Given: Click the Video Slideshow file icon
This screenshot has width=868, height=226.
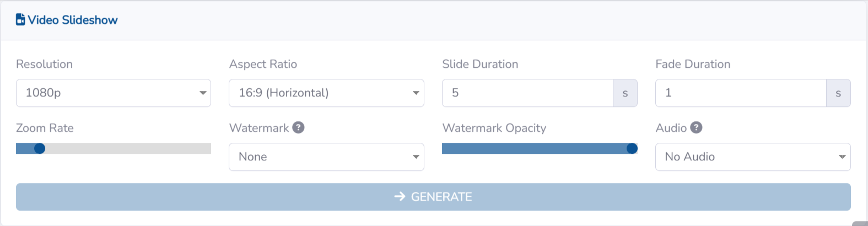Looking at the screenshot, I should pyautogui.click(x=20, y=20).
